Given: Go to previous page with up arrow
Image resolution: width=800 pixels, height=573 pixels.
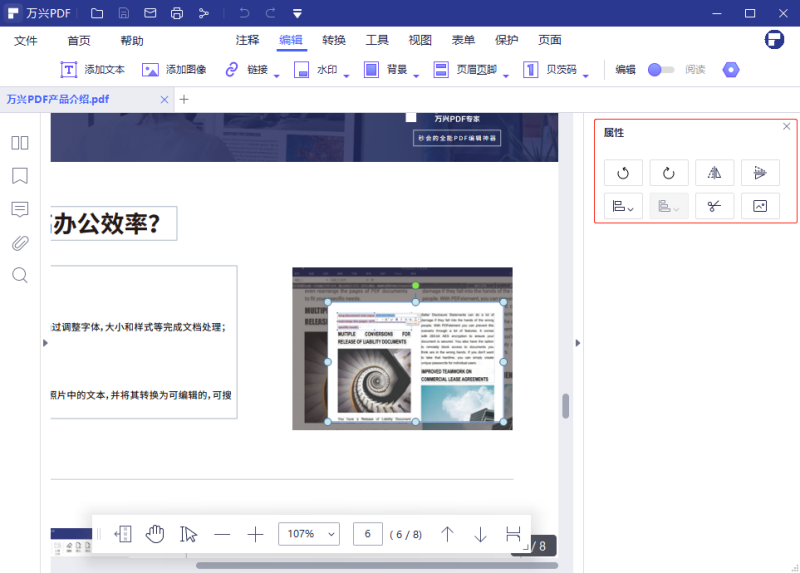Looking at the screenshot, I should 447,534.
